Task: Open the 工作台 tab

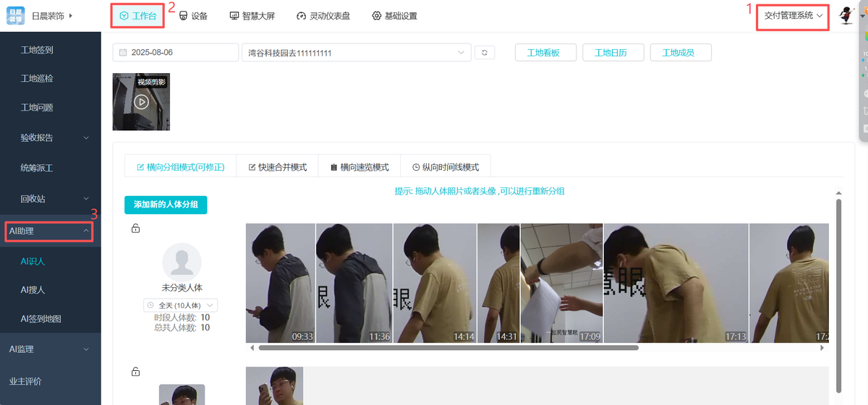Action: (138, 16)
